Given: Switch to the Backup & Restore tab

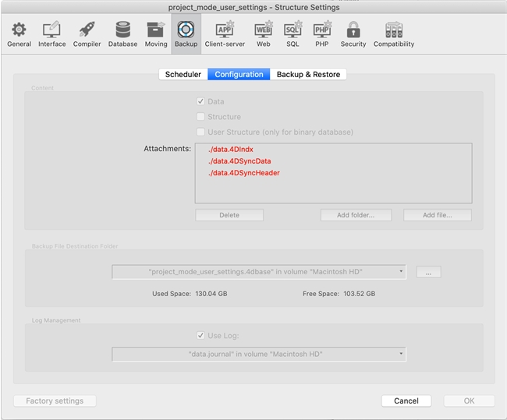Looking at the screenshot, I should pos(308,74).
